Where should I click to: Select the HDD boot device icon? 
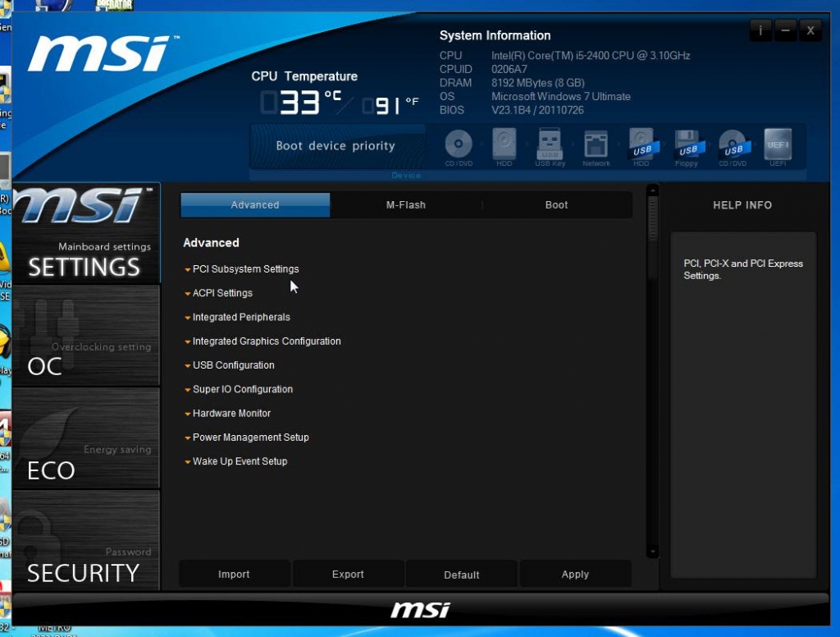pos(504,144)
